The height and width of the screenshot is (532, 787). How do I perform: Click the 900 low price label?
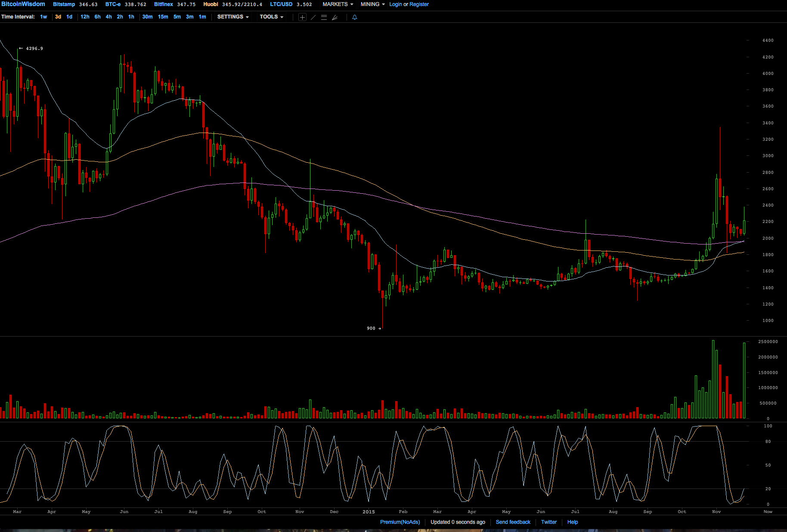371,328
